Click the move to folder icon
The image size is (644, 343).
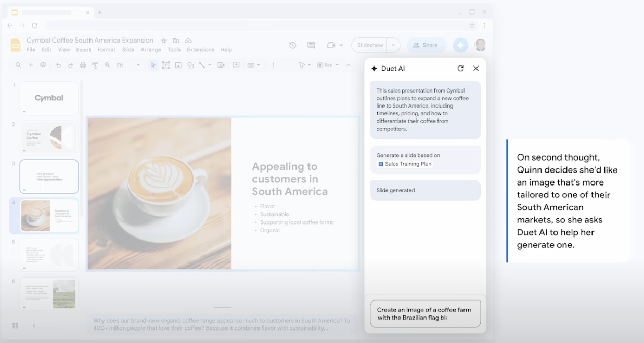[x=176, y=41]
